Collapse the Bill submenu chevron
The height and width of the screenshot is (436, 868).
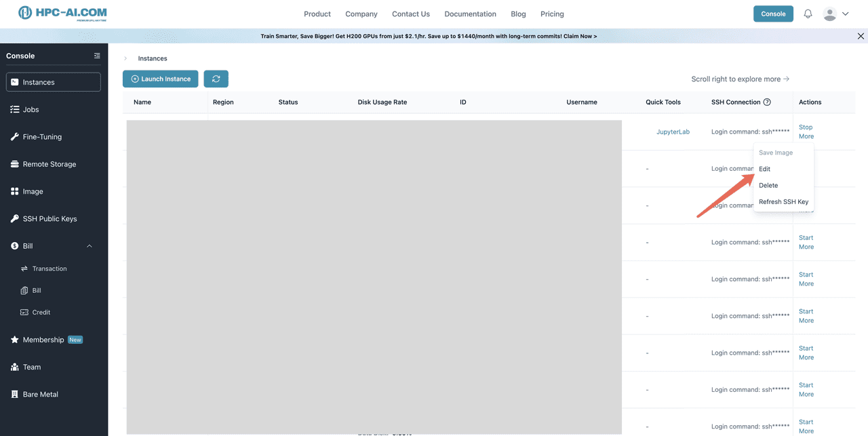tap(90, 246)
